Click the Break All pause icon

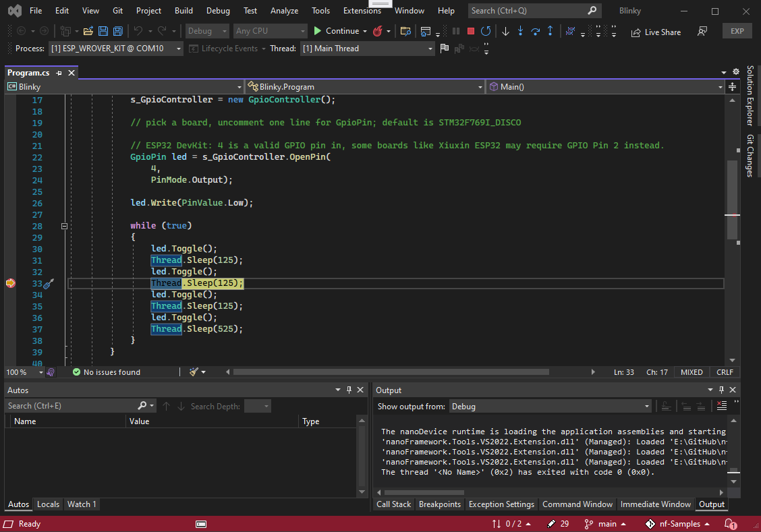click(x=455, y=30)
